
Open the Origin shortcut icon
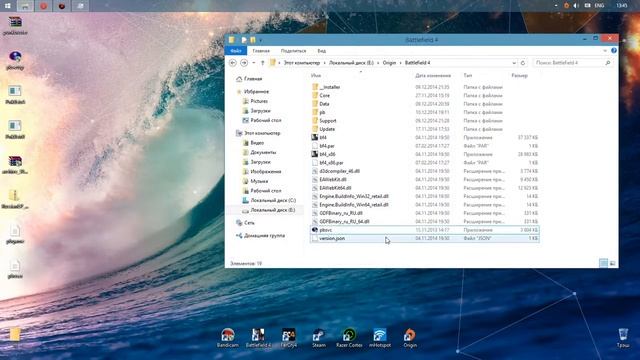pyautogui.click(x=410, y=338)
